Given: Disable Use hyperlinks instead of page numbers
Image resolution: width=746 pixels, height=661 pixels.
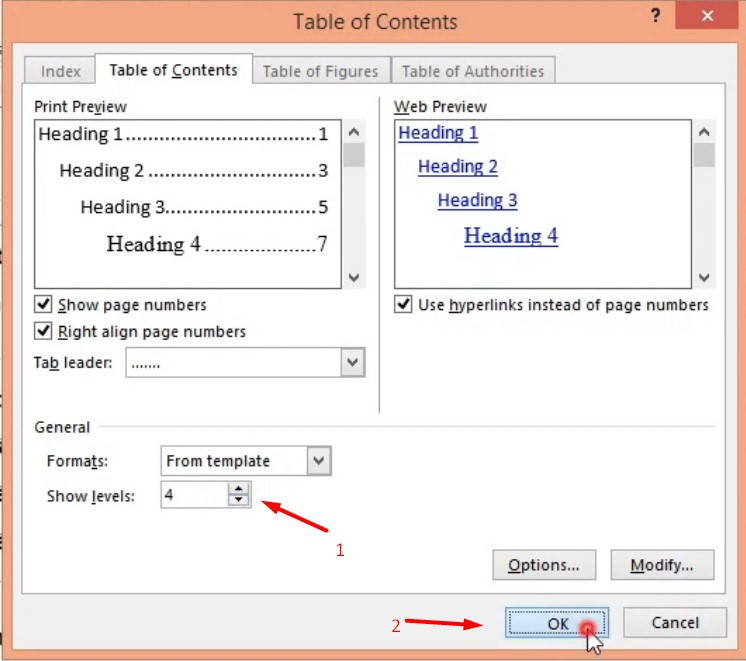Looking at the screenshot, I should pyautogui.click(x=403, y=305).
